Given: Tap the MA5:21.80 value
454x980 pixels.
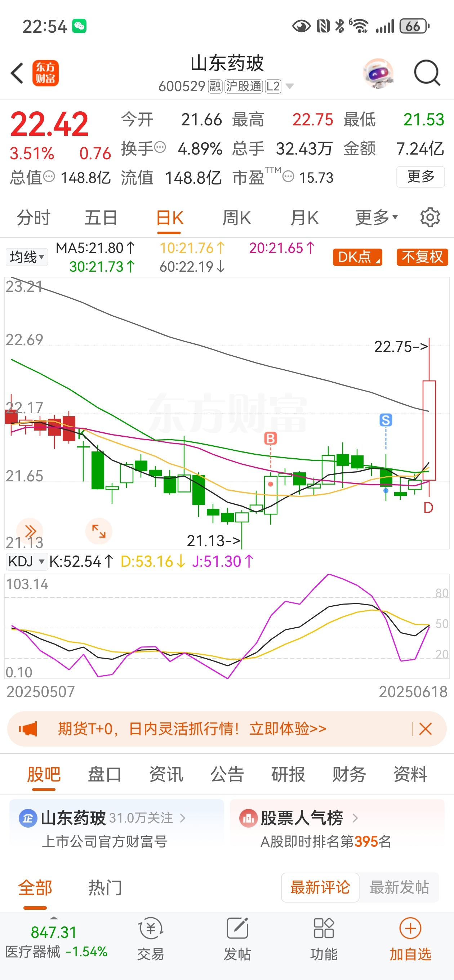Looking at the screenshot, I should (x=95, y=248).
